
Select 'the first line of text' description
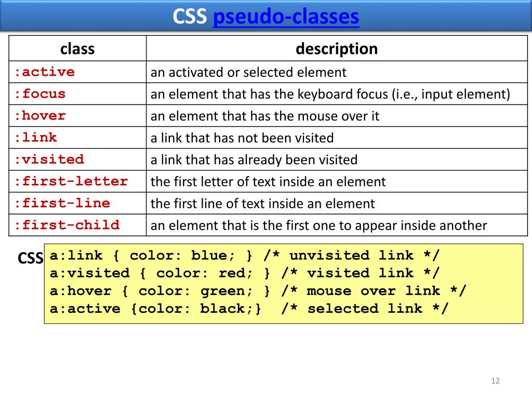point(262,204)
